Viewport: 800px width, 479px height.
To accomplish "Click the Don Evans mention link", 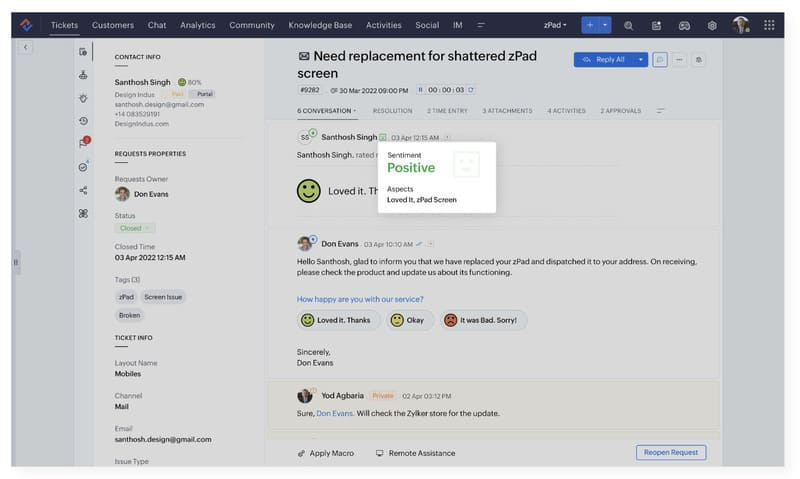I will (x=335, y=413).
